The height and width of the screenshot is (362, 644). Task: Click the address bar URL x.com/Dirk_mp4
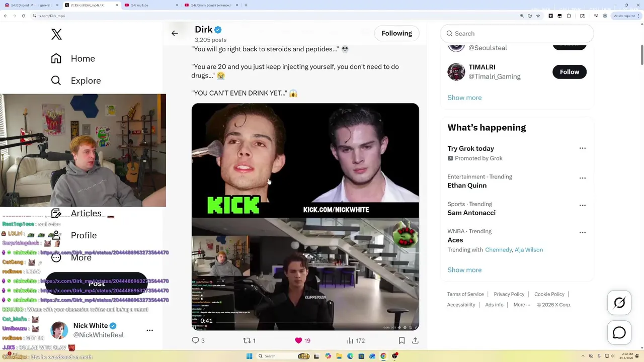click(52, 16)
